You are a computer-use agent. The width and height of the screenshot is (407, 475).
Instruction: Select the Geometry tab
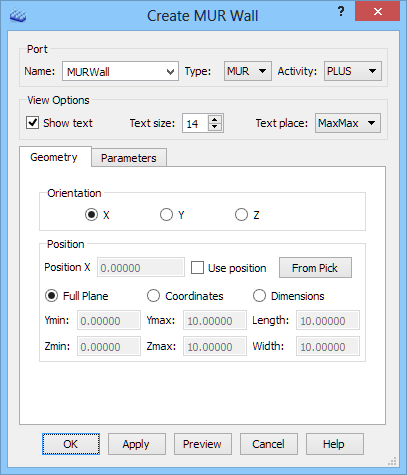[x=54, y=157]
